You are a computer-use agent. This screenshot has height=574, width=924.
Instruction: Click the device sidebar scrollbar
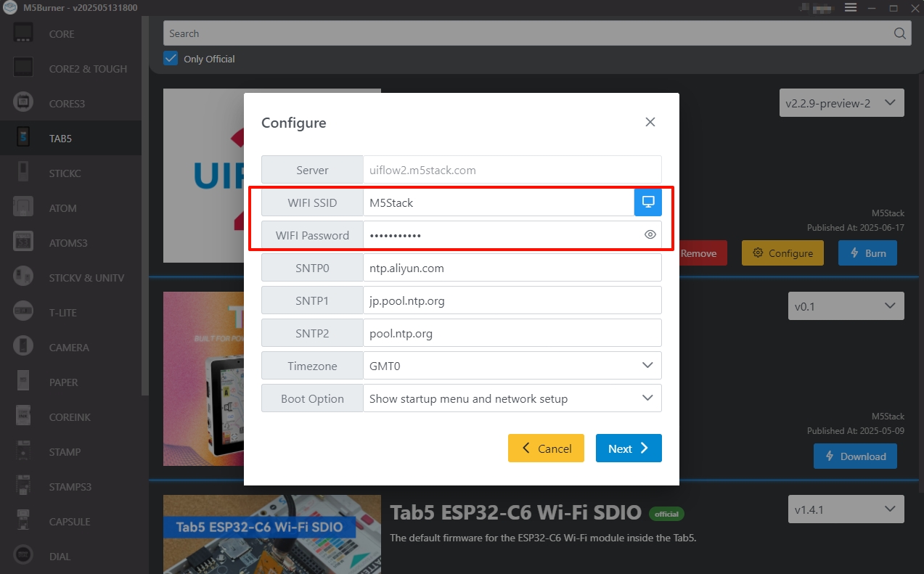[x=145, y=207]
